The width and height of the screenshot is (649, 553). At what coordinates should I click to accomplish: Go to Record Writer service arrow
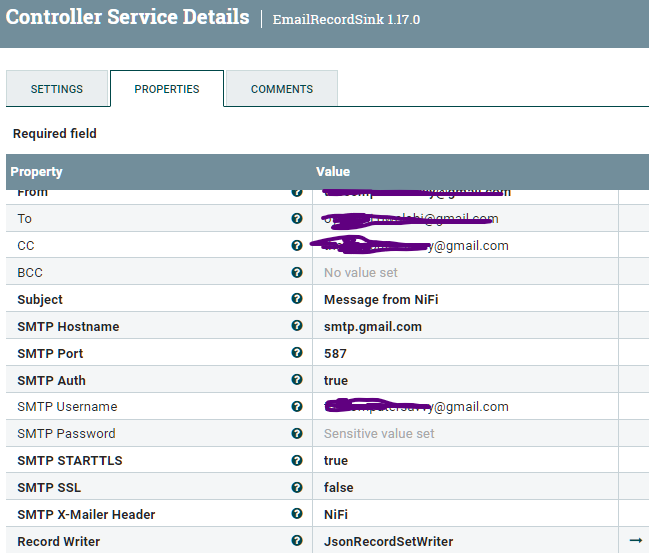[635, 541]
